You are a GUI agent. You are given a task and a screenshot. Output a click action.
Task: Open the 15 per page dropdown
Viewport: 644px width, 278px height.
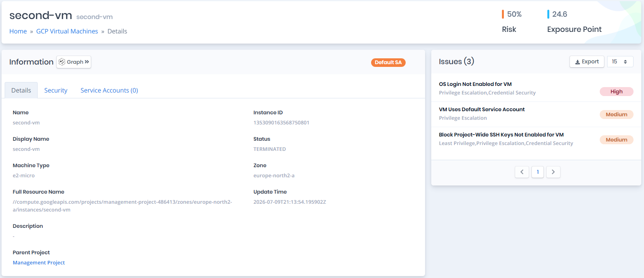[x=620, y=62]
